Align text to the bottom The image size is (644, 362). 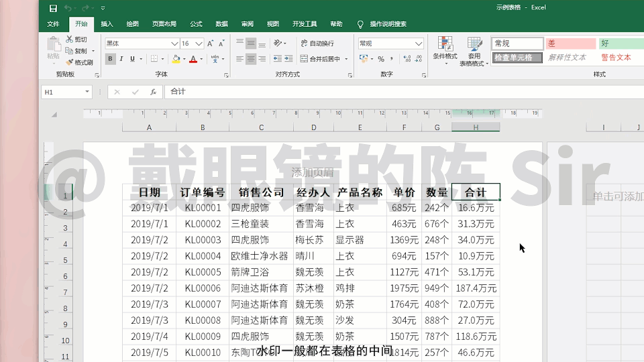(262, 44)
